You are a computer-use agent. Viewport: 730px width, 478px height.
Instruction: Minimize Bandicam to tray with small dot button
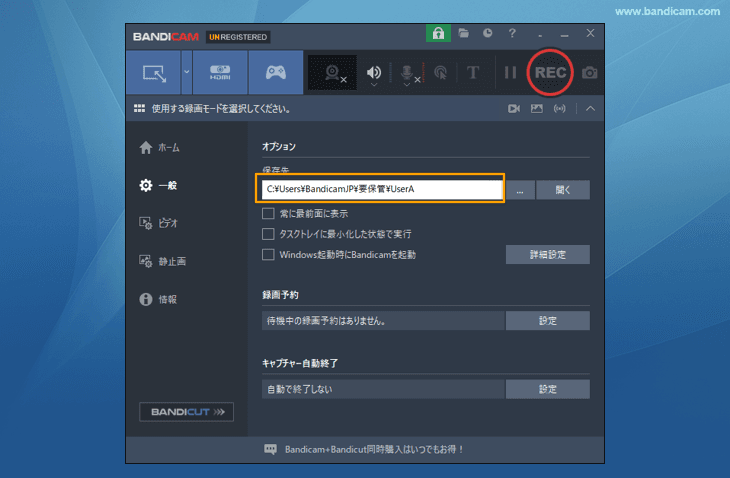pyautogui.click(x=540, y=36)
